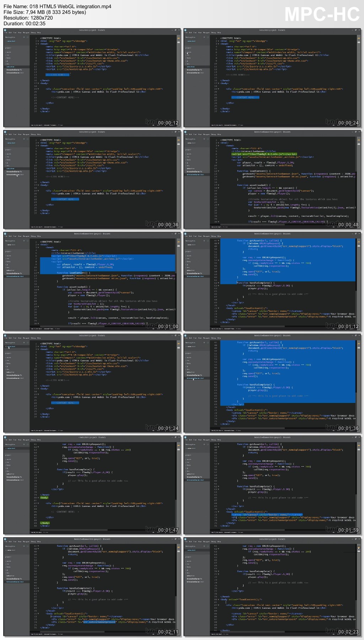This screenshot has width=364, height=640.
Task: Expand css folder in 00:00:12 frame
Action: (8, 55)
